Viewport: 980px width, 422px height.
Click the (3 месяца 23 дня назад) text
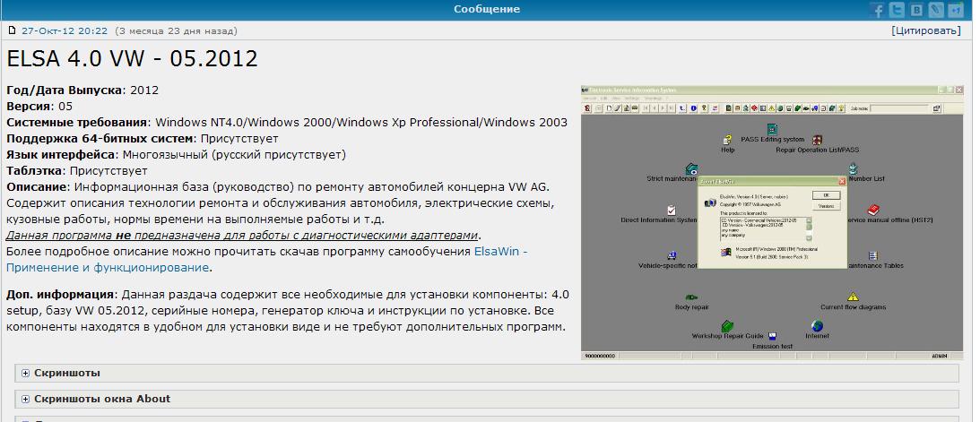[x=177, y=30]
